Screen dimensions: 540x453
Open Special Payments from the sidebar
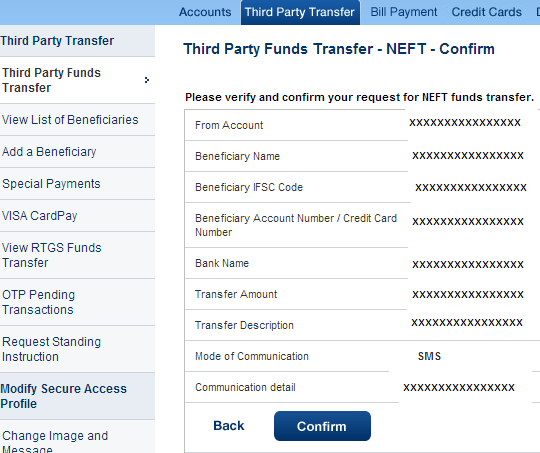pyautogui.click(x=51, y=184)
